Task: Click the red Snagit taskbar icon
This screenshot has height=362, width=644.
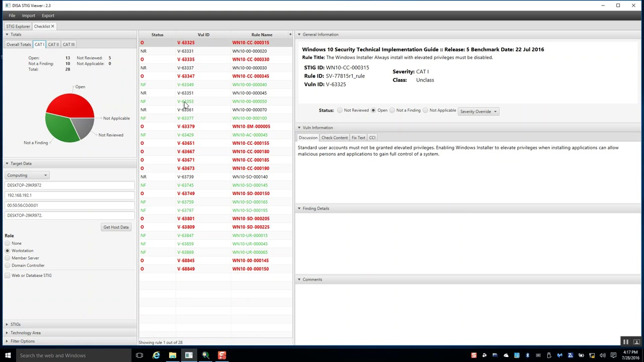Action: coord(222,355)
